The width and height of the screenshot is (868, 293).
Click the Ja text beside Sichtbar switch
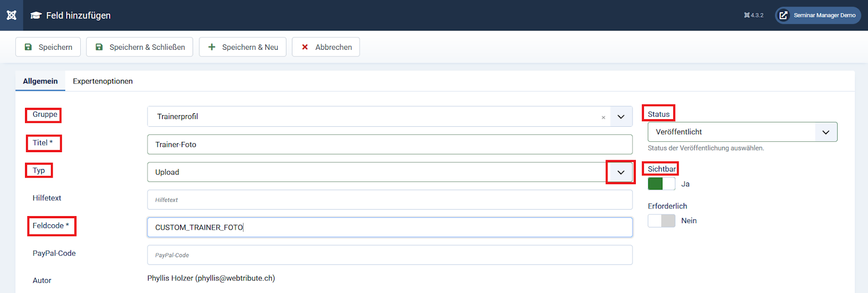[x=685, y=184]
